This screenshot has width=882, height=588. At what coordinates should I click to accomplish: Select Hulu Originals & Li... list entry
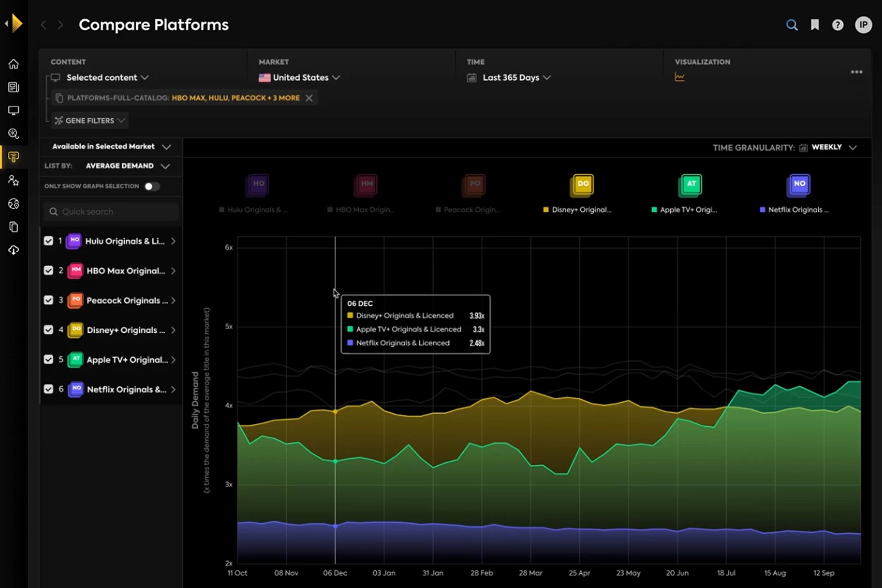(x=125, y=241)
